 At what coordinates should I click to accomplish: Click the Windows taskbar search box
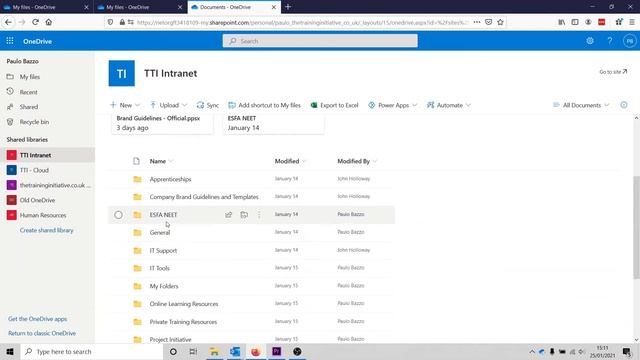tap(91, 351)
